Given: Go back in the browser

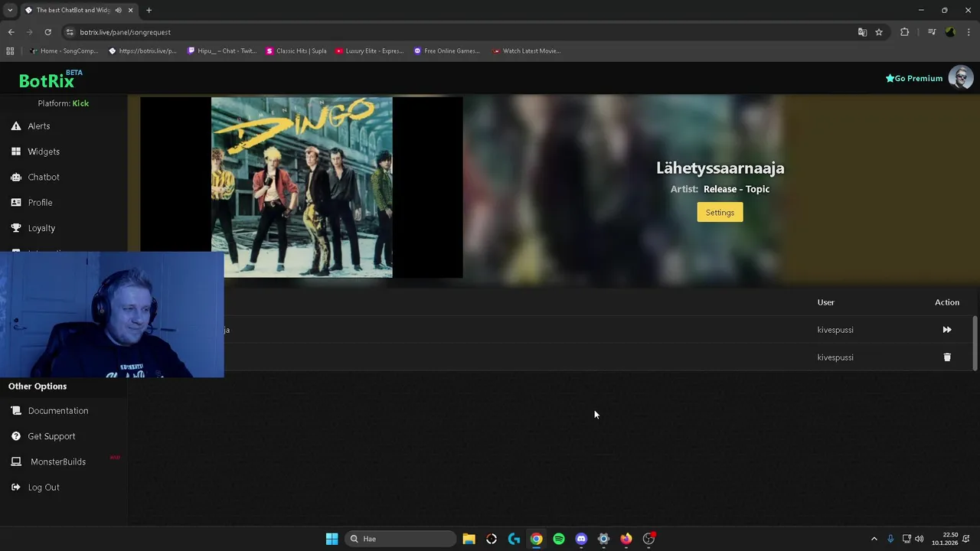Looking at the screenshot, I should point(11,32).
